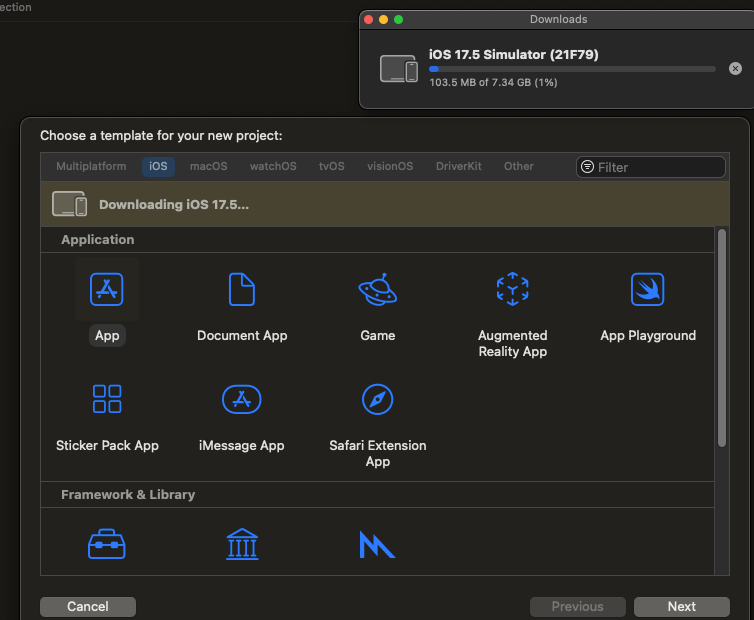Click the Previous button
The width and height of the screenshot is (754, 620).
pyautogui.click(x=578, y=607)
